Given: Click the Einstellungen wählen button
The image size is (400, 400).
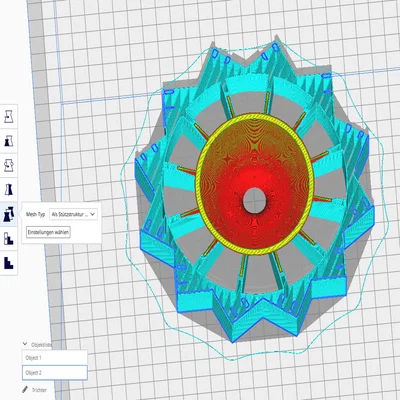Looking at the screenshot, I should pyautogui.click(x=48, y=232).
